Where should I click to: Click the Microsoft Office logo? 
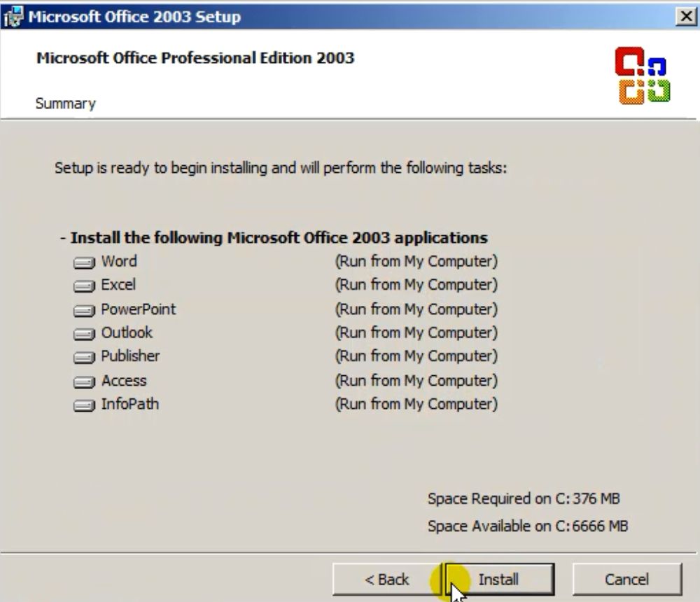click(643, 76)
